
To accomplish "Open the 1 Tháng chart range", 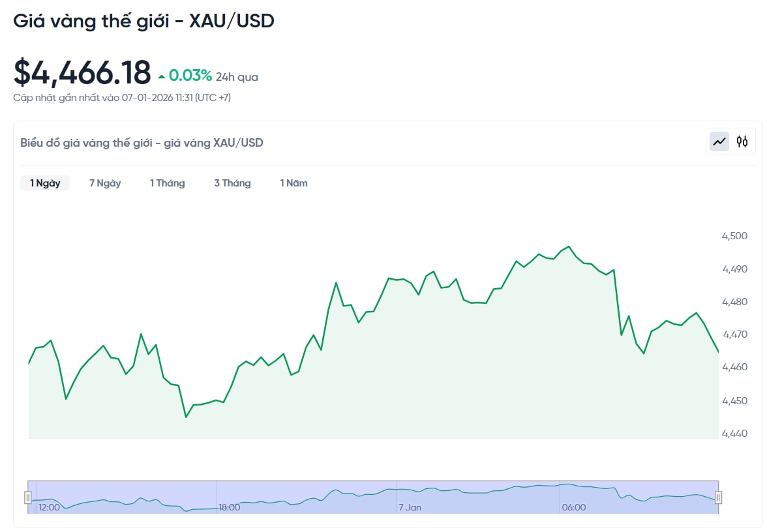I will pyautogui.click(x=167, y=183).
